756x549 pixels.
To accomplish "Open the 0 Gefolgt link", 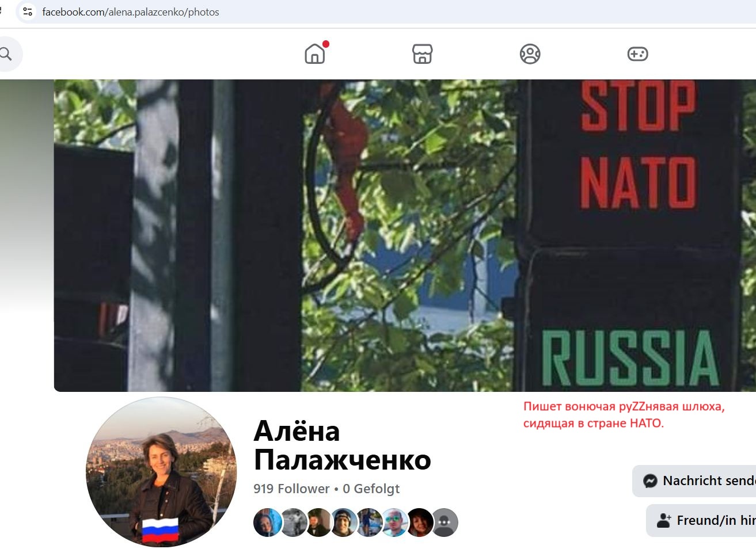I will coord(371,489).
